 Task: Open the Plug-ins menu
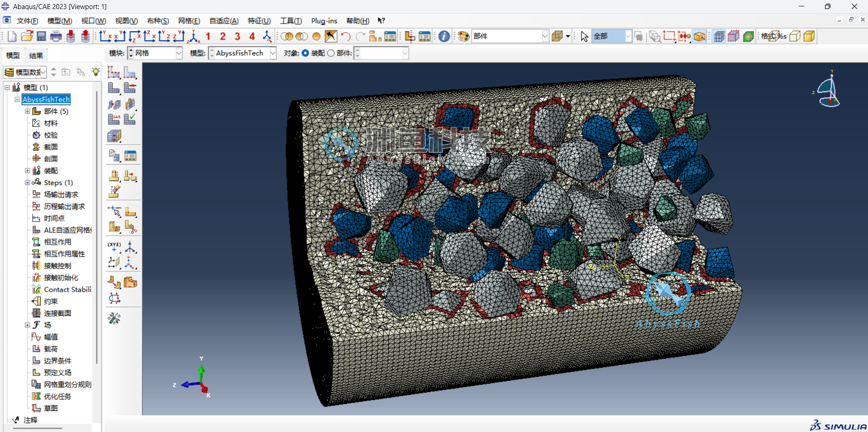click(x=324, y=21)
